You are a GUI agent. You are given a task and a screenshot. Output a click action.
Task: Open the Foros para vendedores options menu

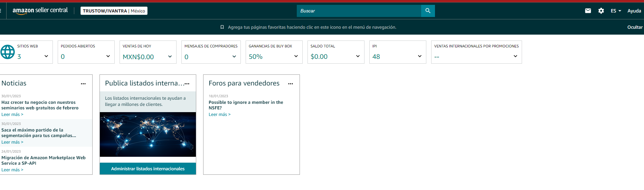click(x=291, y=84)
